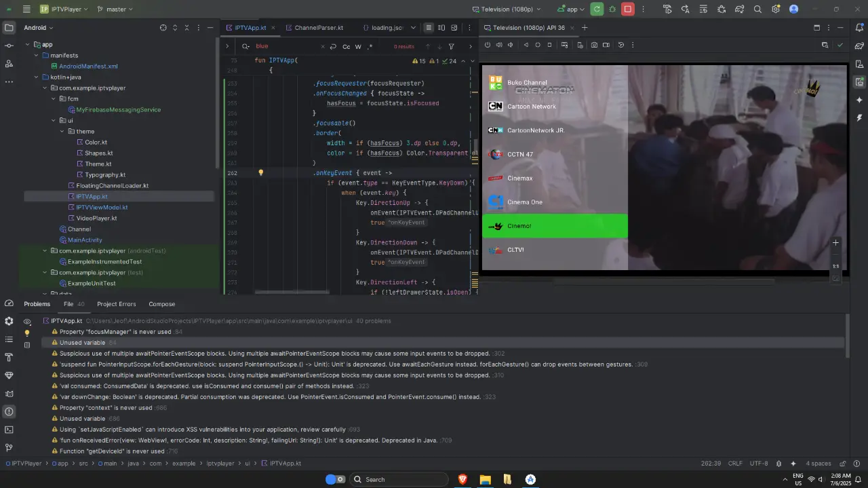Screen dimensions: 868x488
Task: Switch to loading.json editor tab
Action: click(382, 28)
